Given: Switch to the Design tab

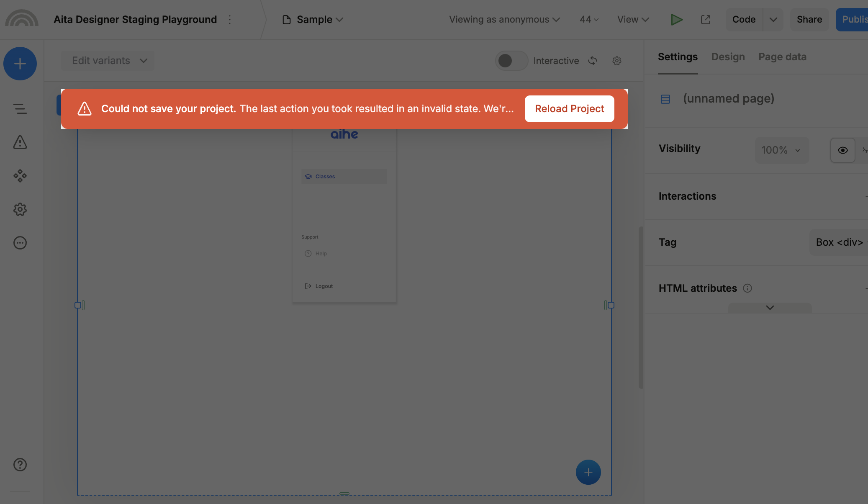Looking at the screenshot, I should click(728, 57).
